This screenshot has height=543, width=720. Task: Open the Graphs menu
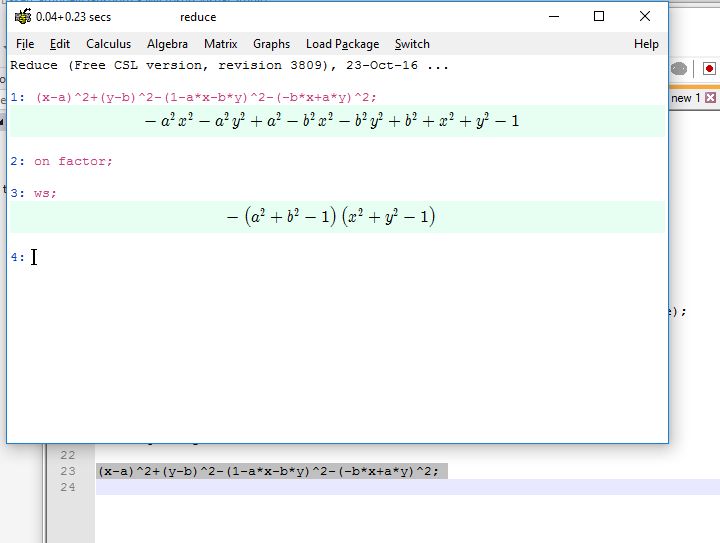click(271, 44)
